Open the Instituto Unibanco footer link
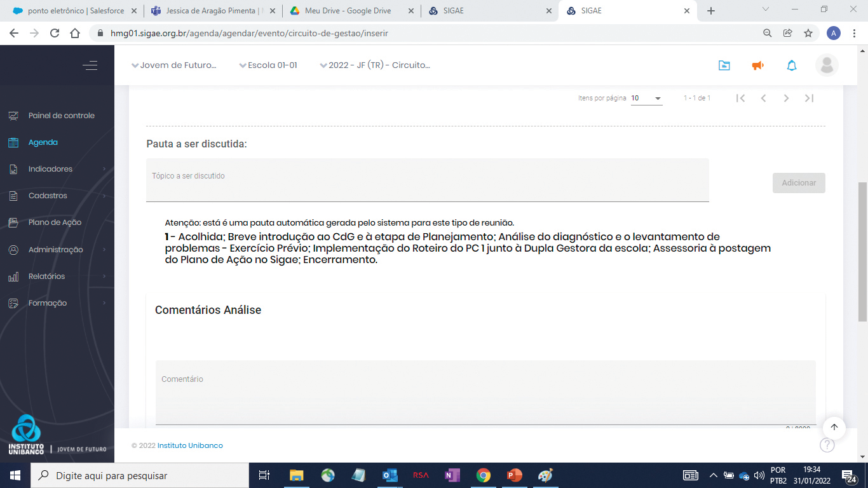 coord(190,445)
